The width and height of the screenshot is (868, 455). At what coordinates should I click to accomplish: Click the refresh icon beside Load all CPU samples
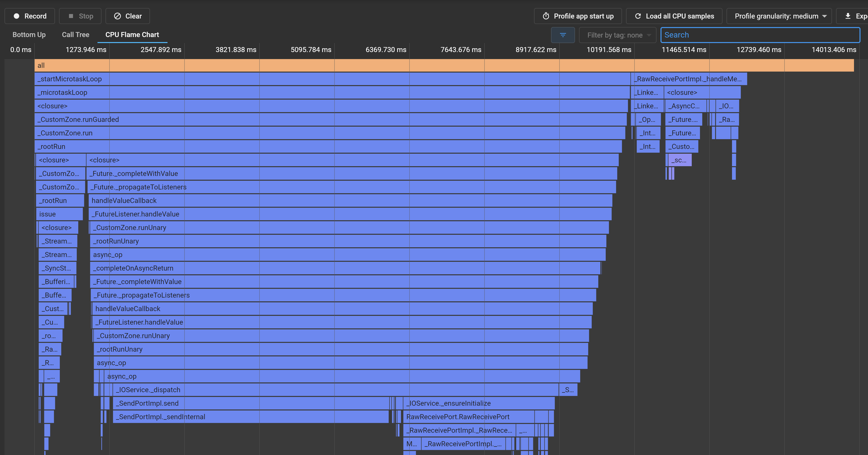click(638, 16)
